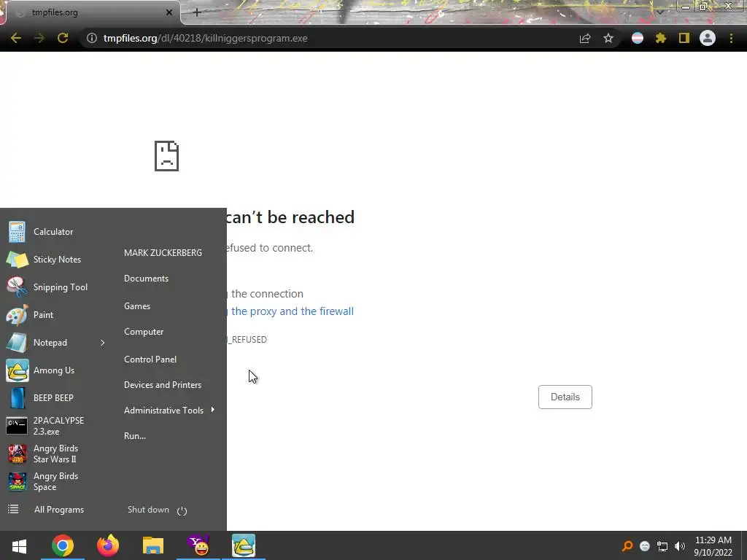Share this page using the share icon

click(x=585, y=38)
